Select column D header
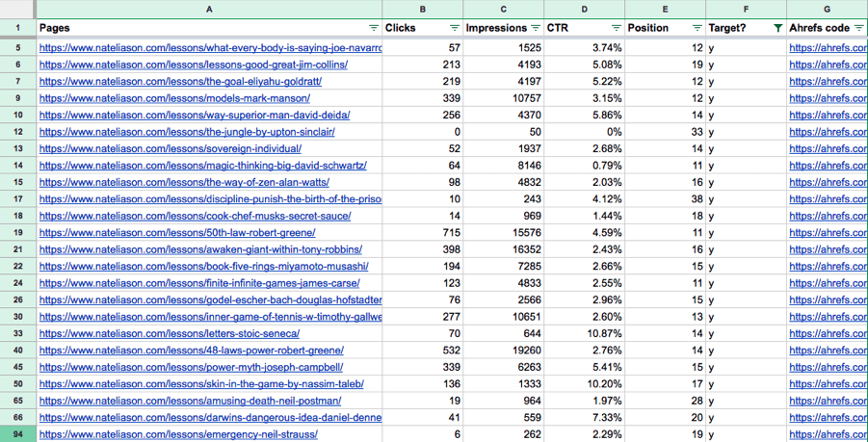Image resolution: width=868 pixels, height=442 pixels. pyautogui.click(x=584, y=9)
